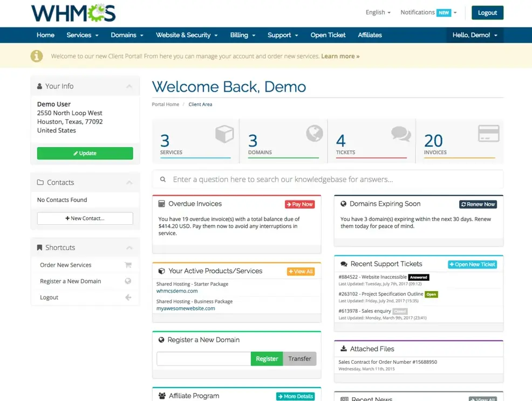Click the cube icon on the Services tile
Viewport: 532px width, 401px height.
coord(224,134)
